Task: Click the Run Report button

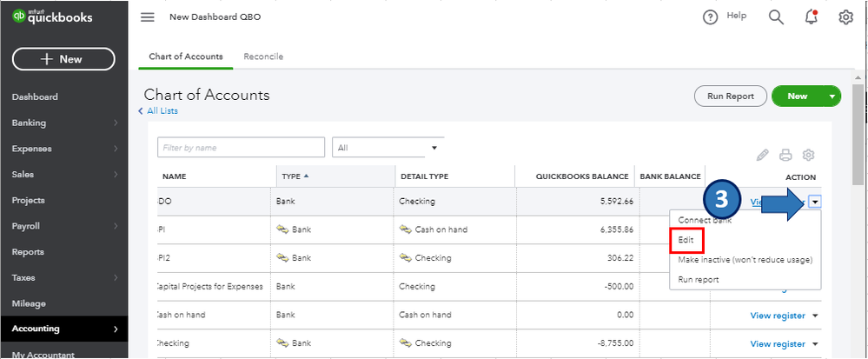Action: [731, 96]
